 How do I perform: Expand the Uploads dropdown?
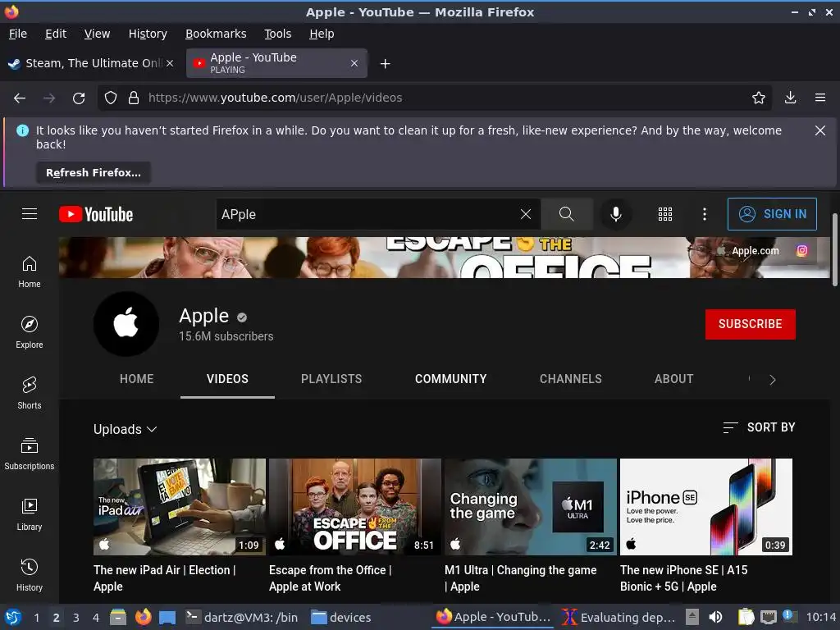(126, 429)
